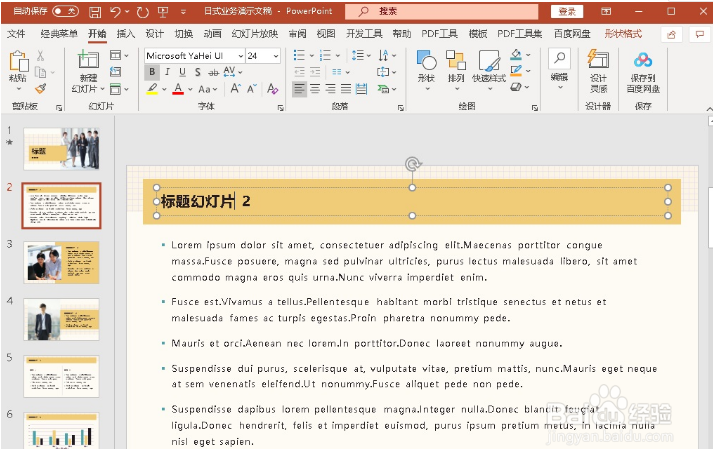This screenshot has width=713, height=461.
Task: Toggle strikethrough formatting
Action: click(213, 72)
